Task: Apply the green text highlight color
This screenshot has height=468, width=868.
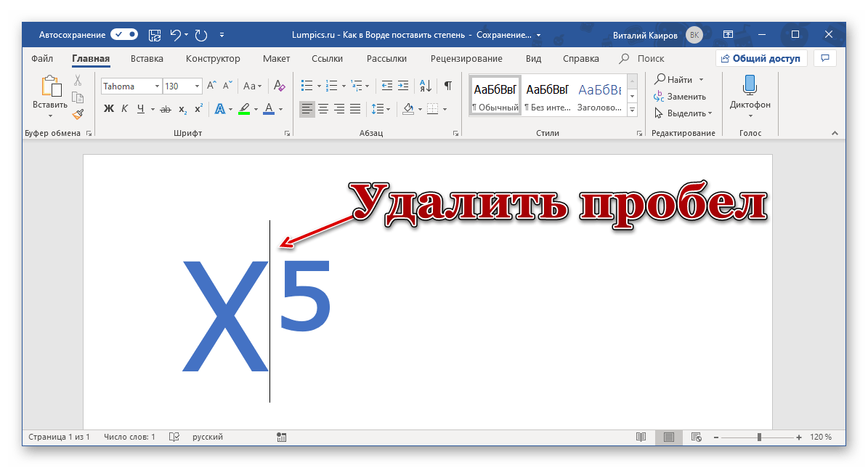Action: point(244,108)
